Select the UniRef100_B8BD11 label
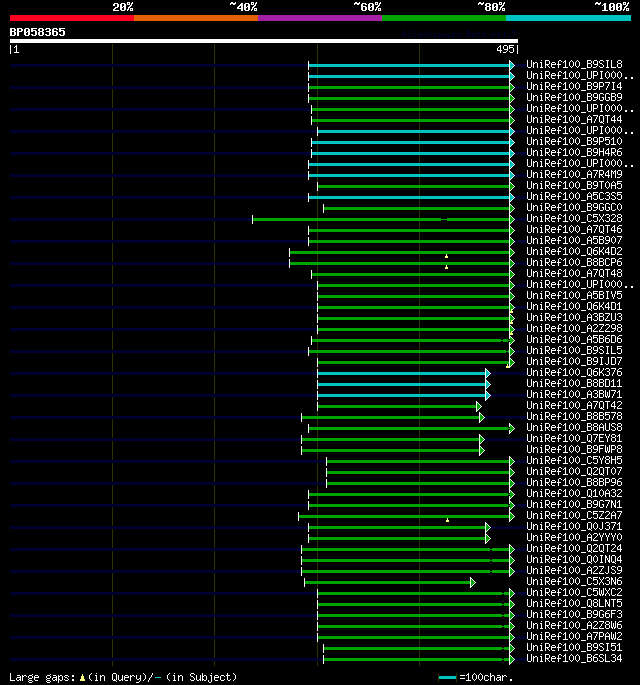Screen dimensions: 640x685 click(x=574, y=384)
